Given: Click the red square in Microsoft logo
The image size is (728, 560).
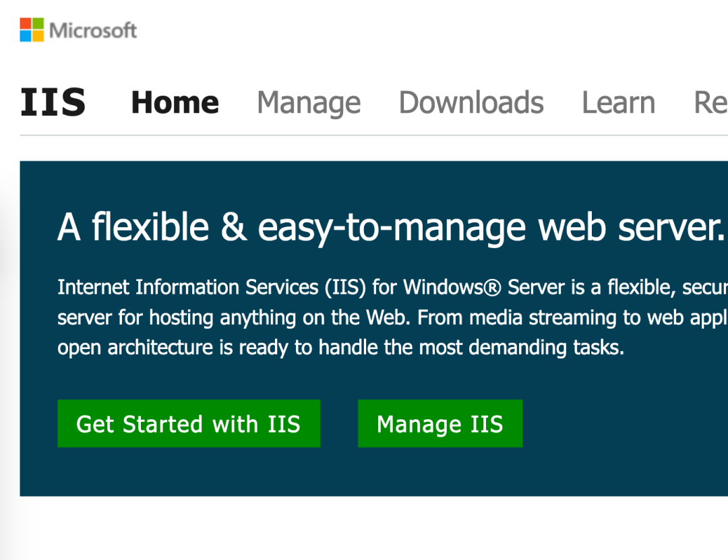Looking at the screenshot, I should [26, 23].
